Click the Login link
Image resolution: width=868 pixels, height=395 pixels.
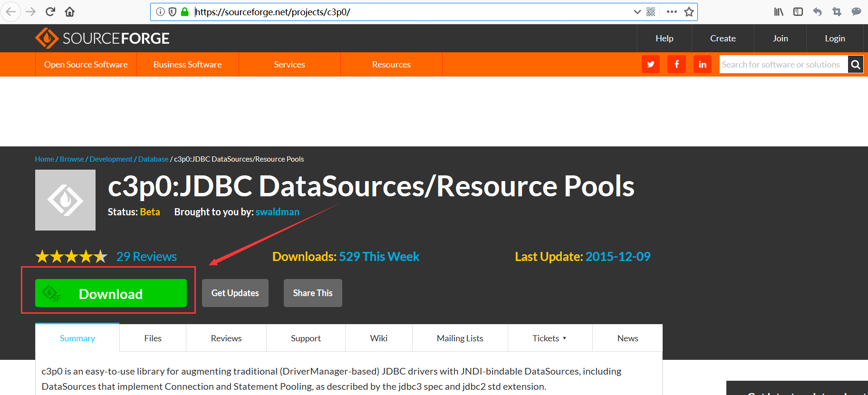coord(835,39)
